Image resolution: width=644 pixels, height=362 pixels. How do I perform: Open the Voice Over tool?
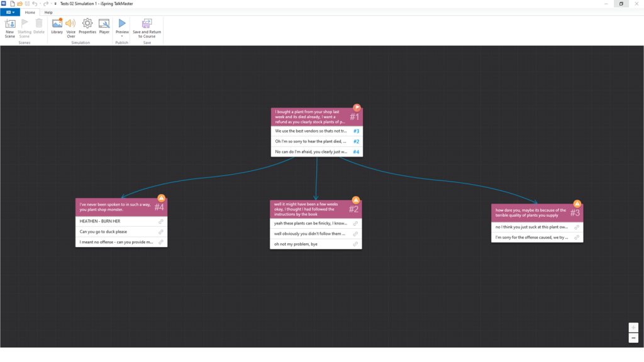[70, 28]
